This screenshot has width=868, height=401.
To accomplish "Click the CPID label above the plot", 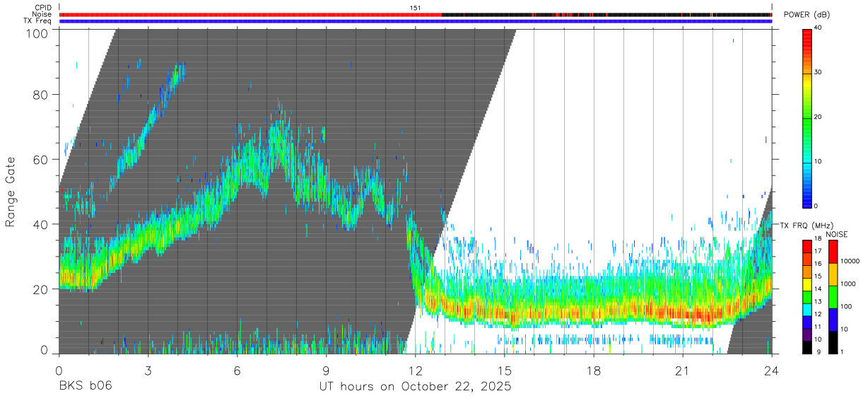I will pyautogui.click(x=42, y=8).
